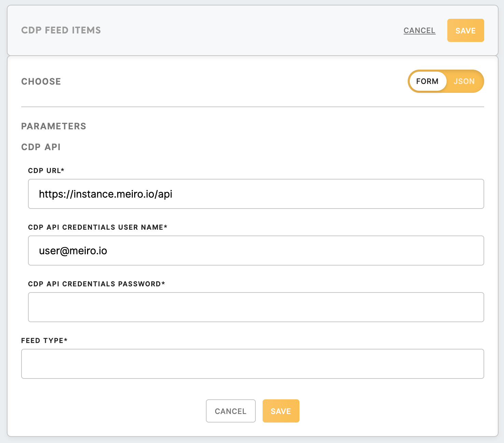Focus the CDP URL input field
Image resolution: width=504 pixels, height=443 pixels.
click(256, 194)
